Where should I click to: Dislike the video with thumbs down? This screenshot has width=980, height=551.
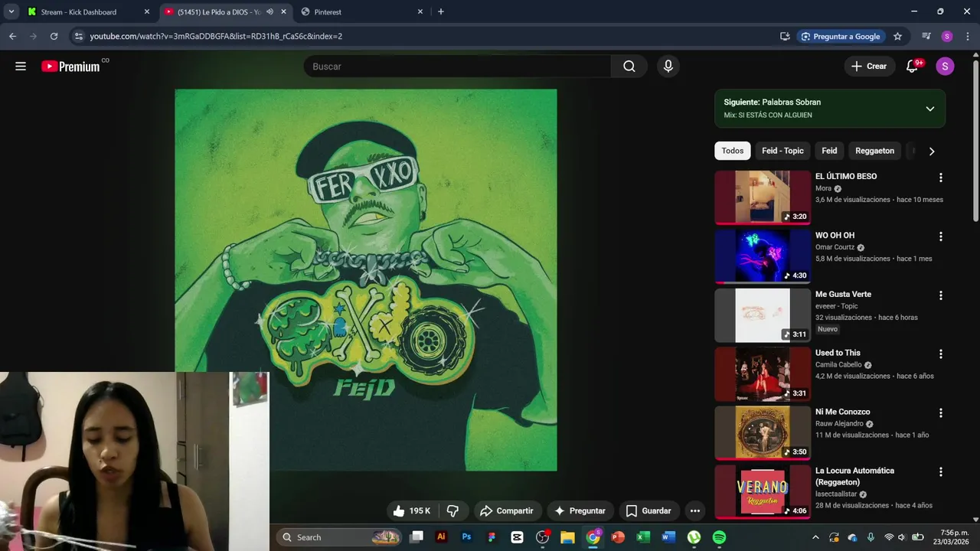(452, 510)
